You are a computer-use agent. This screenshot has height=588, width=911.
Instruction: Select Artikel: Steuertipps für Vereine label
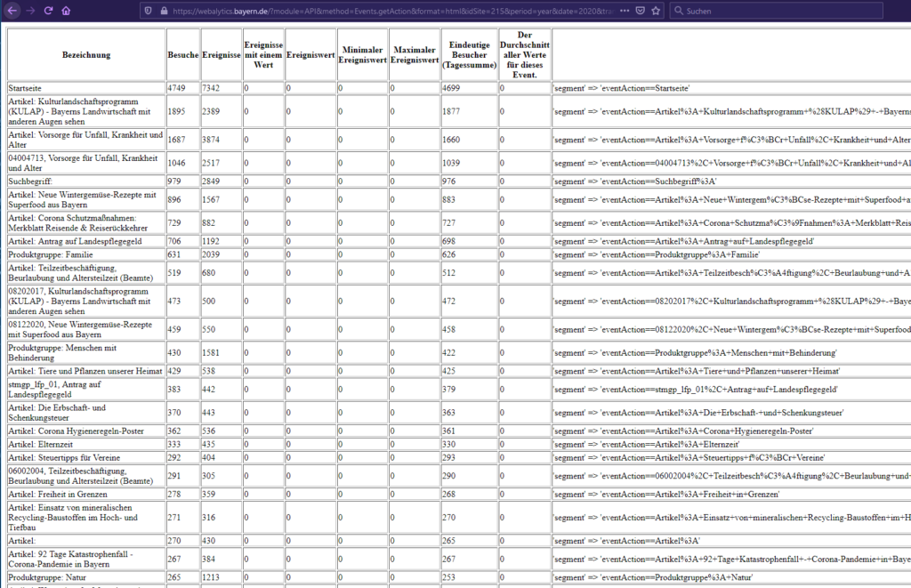point(64,457)
